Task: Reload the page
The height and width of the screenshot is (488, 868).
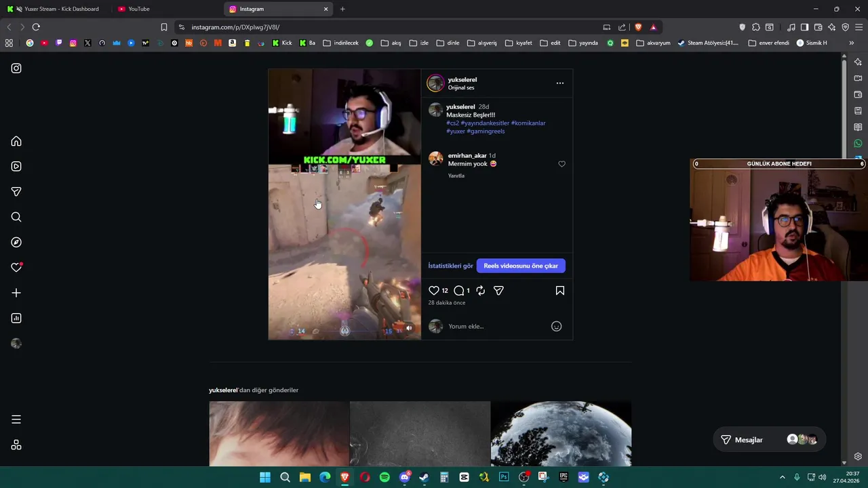Action: coord(36,27)
